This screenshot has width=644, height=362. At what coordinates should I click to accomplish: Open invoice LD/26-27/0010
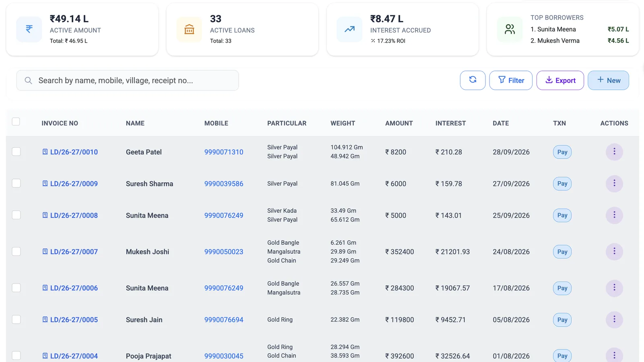(x=70, y=152)
